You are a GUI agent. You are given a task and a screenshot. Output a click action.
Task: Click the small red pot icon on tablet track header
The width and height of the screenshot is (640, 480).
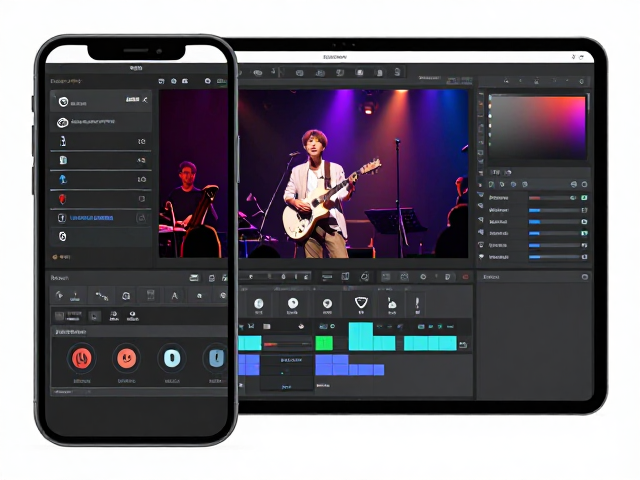click(301, 326)
